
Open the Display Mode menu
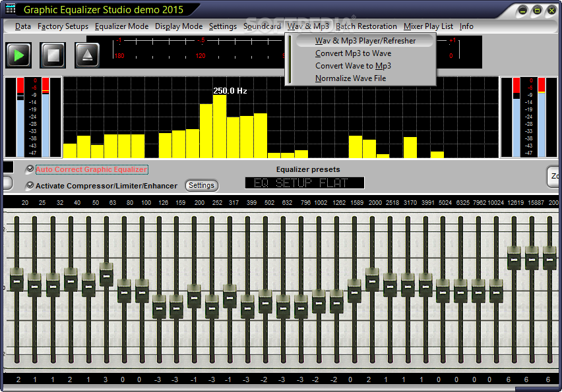[179, 26]
